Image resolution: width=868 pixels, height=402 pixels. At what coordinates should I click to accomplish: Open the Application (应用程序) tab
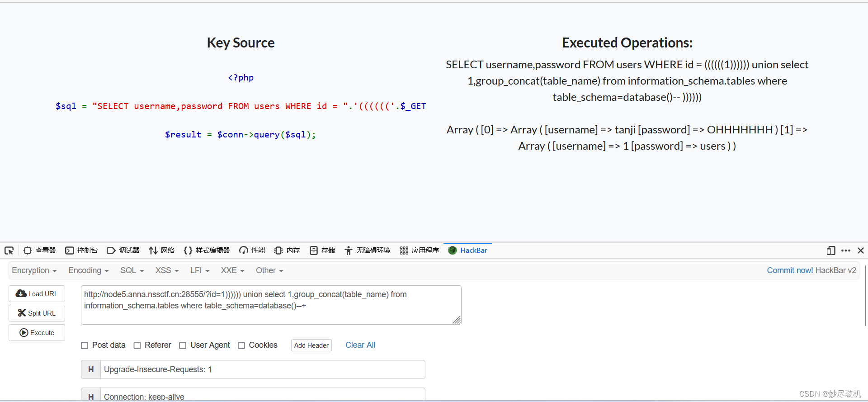point(420,251)
